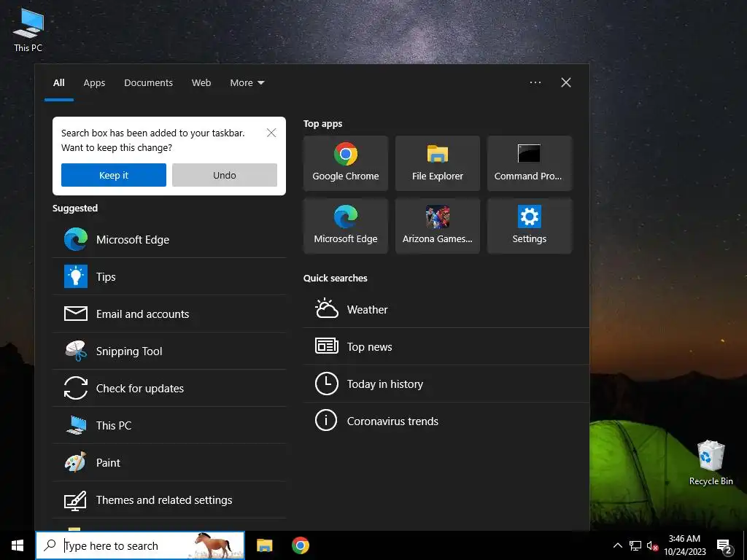Close the search panel
Image resolution: width=747 pixels, height=560 pixels.
[x=565, y=82]
